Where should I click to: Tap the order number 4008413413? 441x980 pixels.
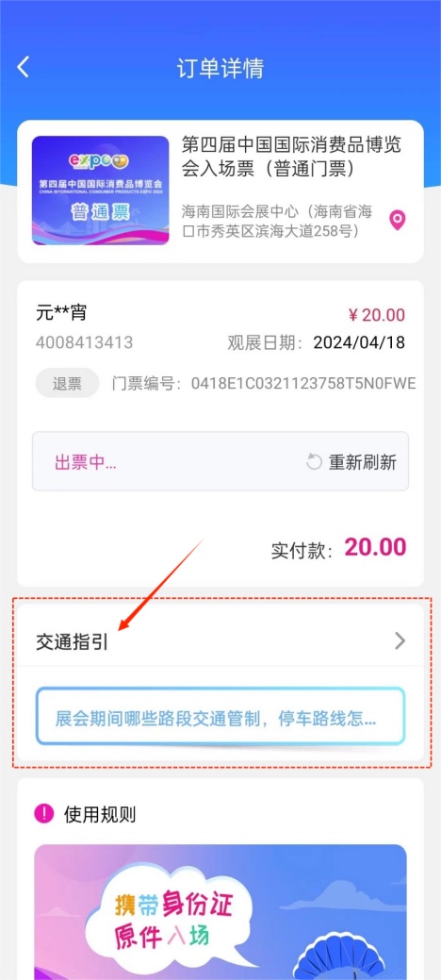pos(84,342)
